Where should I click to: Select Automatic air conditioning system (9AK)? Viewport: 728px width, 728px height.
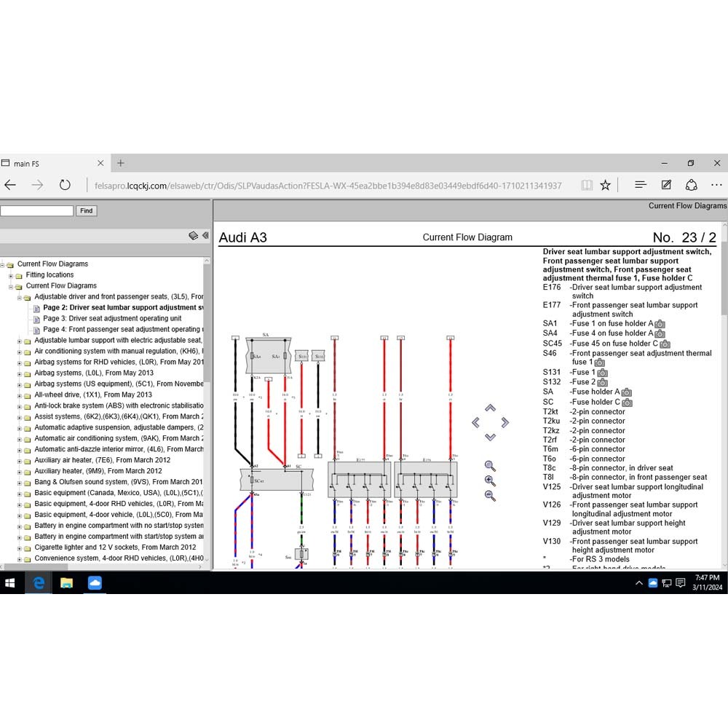click(x=119, y=438)
